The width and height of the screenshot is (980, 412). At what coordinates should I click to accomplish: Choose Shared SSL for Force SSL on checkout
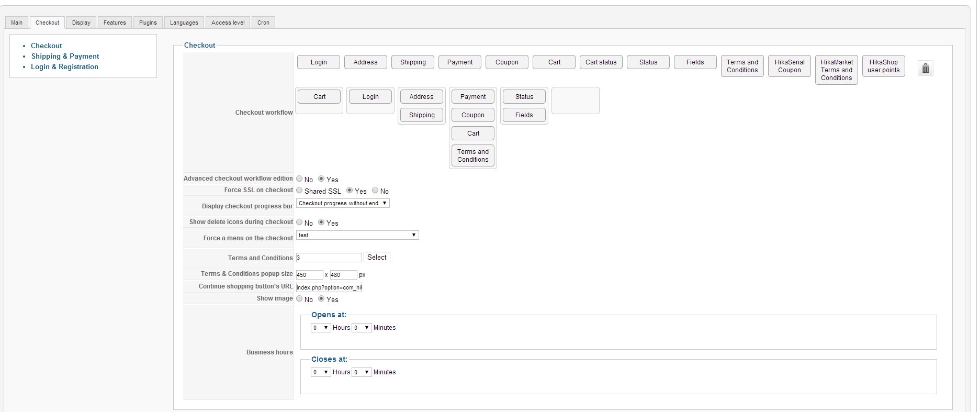299,191
